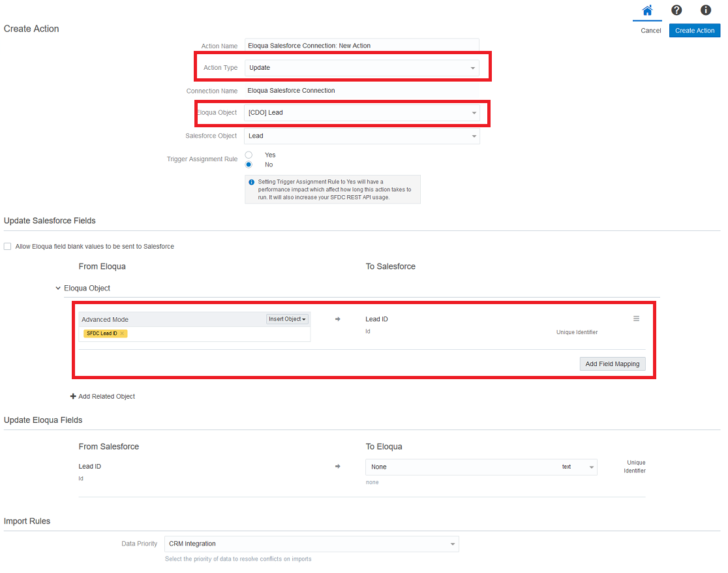Open the Insert Object menu
This screenshot has height=573, width=728.
tap(287, 319)
